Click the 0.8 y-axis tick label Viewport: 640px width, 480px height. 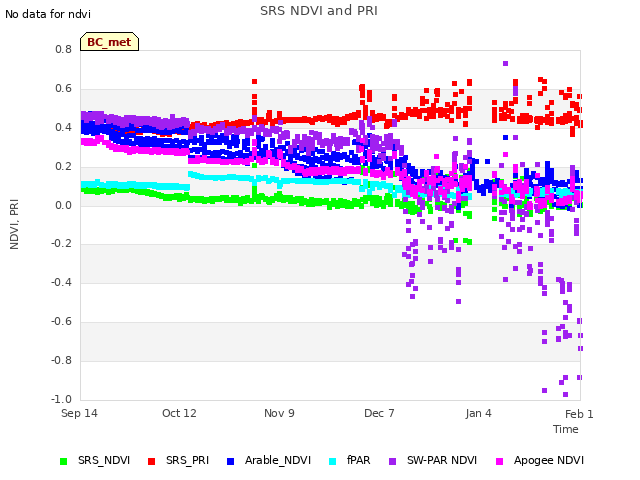point(64,50)
